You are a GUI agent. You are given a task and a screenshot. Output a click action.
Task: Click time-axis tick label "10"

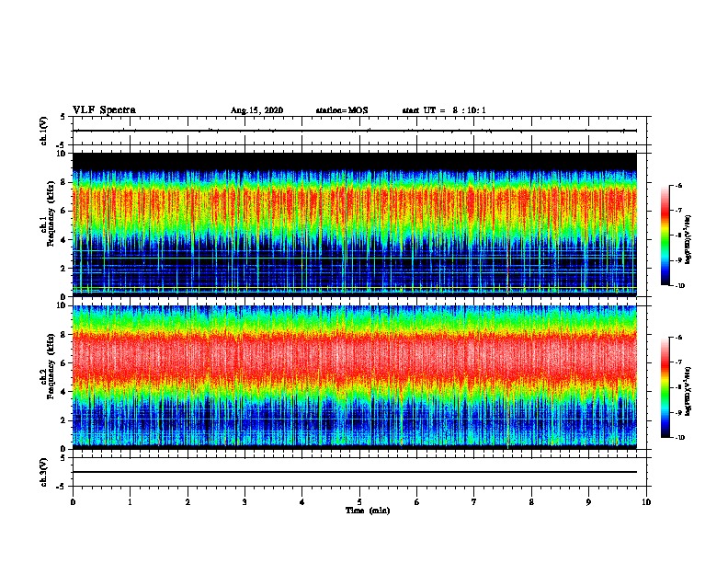646,502
